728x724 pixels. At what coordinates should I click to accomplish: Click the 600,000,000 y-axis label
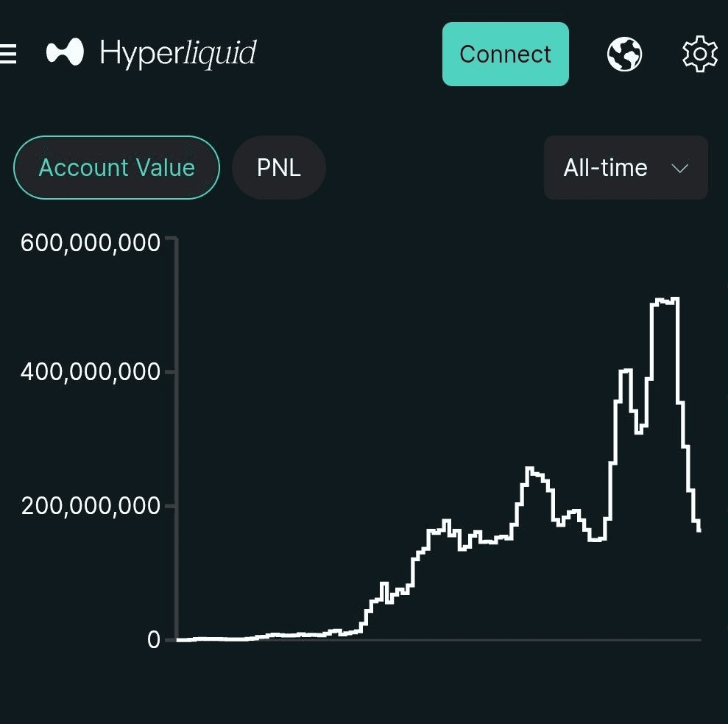90,243
